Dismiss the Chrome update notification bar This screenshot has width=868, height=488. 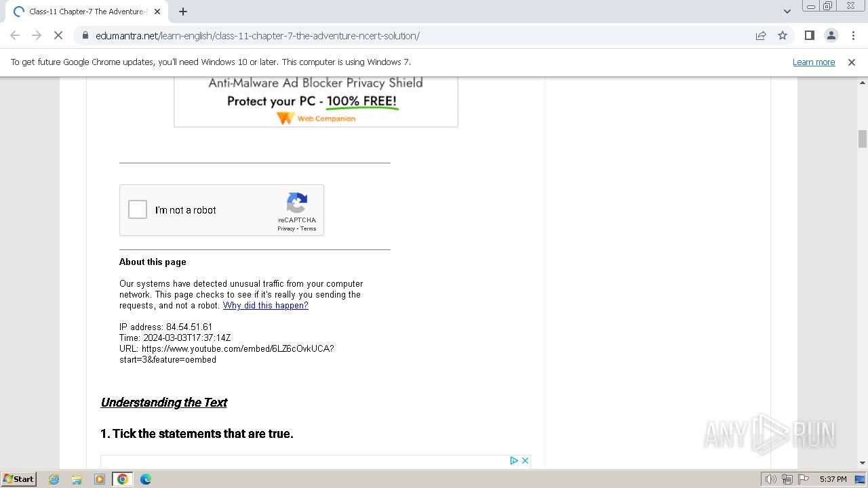(x=852, y=62)
